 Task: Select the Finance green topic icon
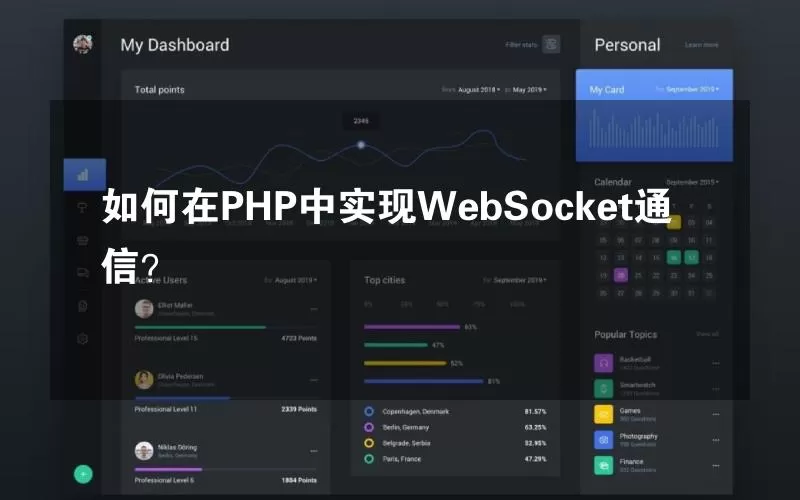pos(604,465)
